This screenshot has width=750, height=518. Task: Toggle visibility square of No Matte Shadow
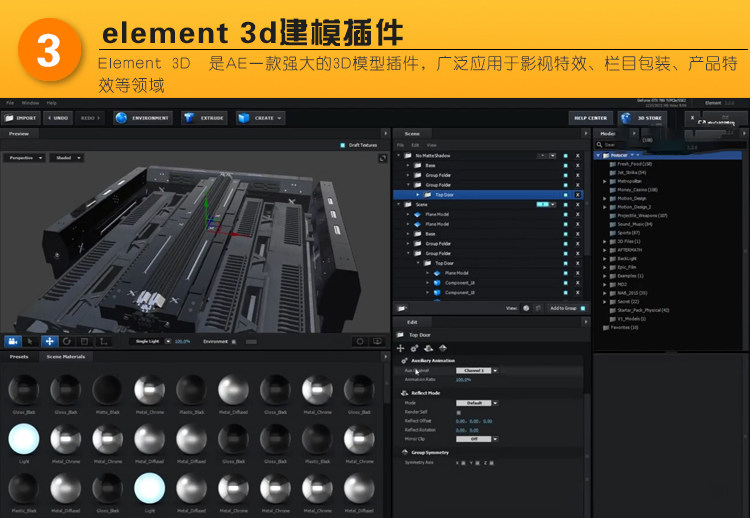coord(565,156)
